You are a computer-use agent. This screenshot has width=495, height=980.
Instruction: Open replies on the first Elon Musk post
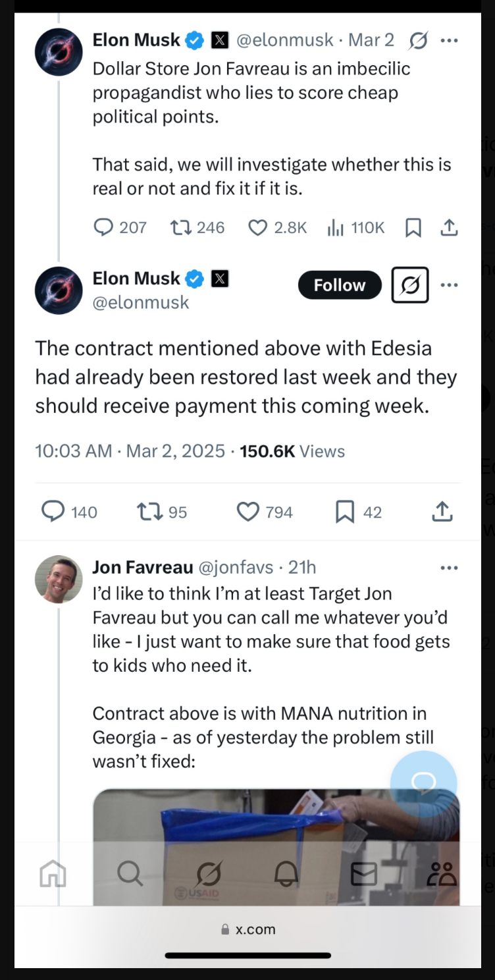120,228
